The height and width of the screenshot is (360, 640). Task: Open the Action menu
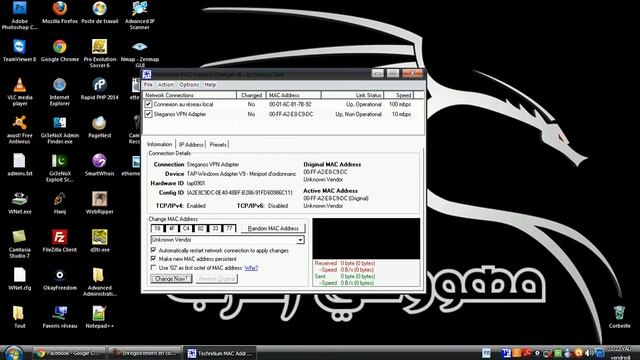point(166,84)
